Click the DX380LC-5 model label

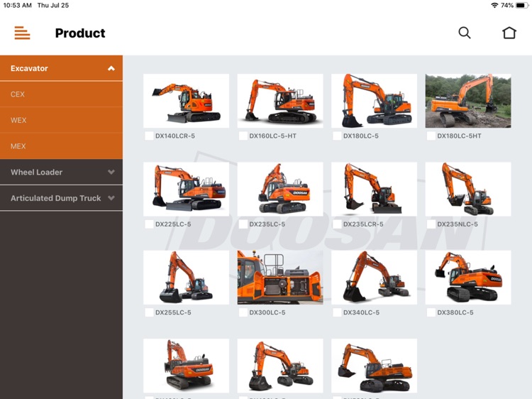point(455,312)
